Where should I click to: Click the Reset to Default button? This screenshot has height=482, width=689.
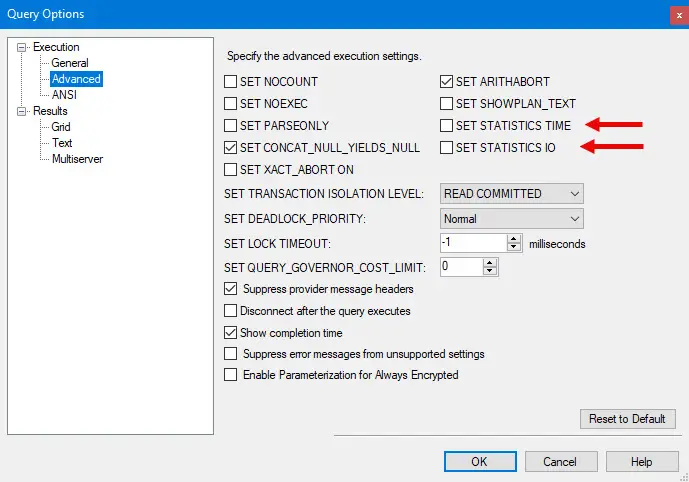pyautogui.click(x=628, y=419)
